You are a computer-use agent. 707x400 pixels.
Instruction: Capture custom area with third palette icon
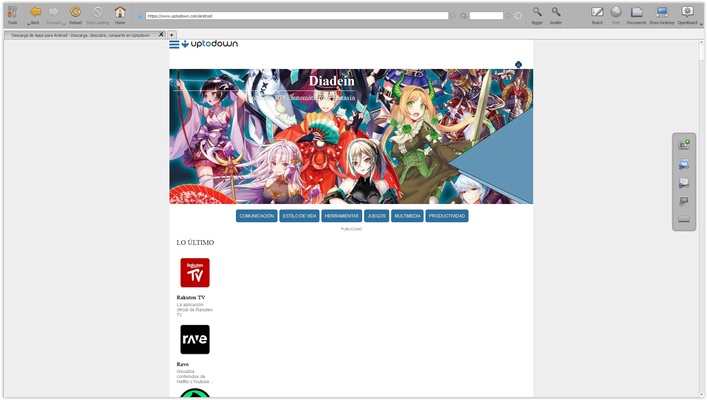[684, 183]
